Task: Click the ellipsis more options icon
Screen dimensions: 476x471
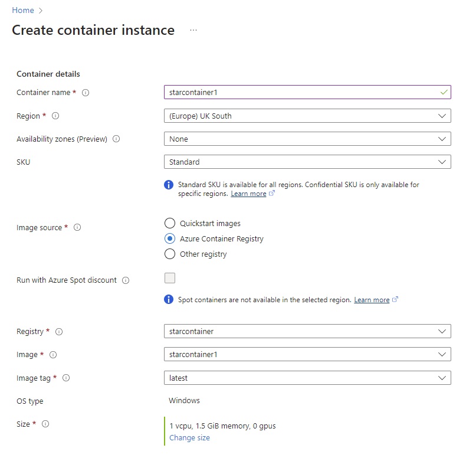Action: (193, 30)
